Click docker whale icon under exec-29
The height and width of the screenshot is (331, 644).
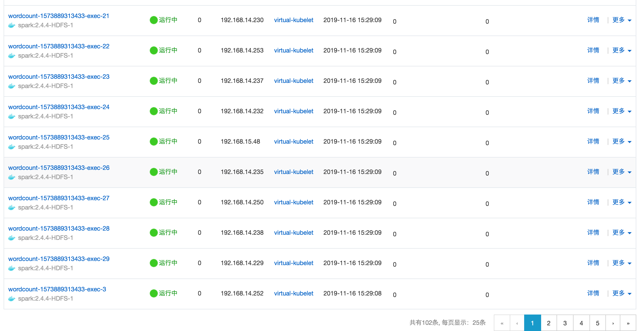[12, 268]
